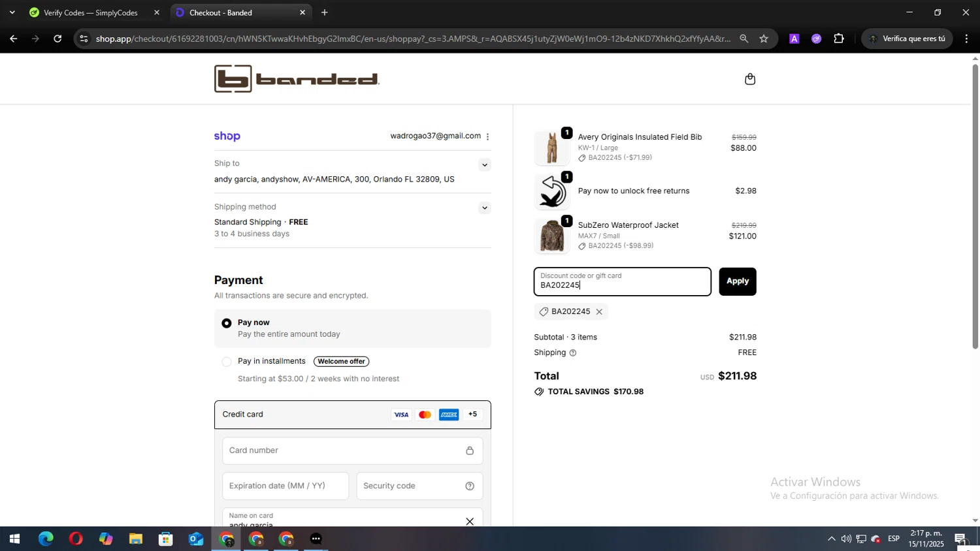Click the Insulated Field Bib thumbnail

pos(552,148)
